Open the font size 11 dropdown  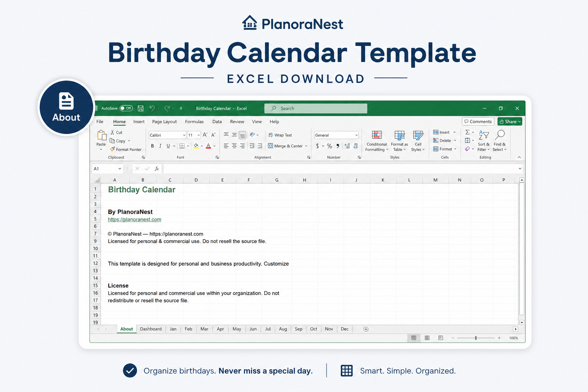click(x=199, y=135)
